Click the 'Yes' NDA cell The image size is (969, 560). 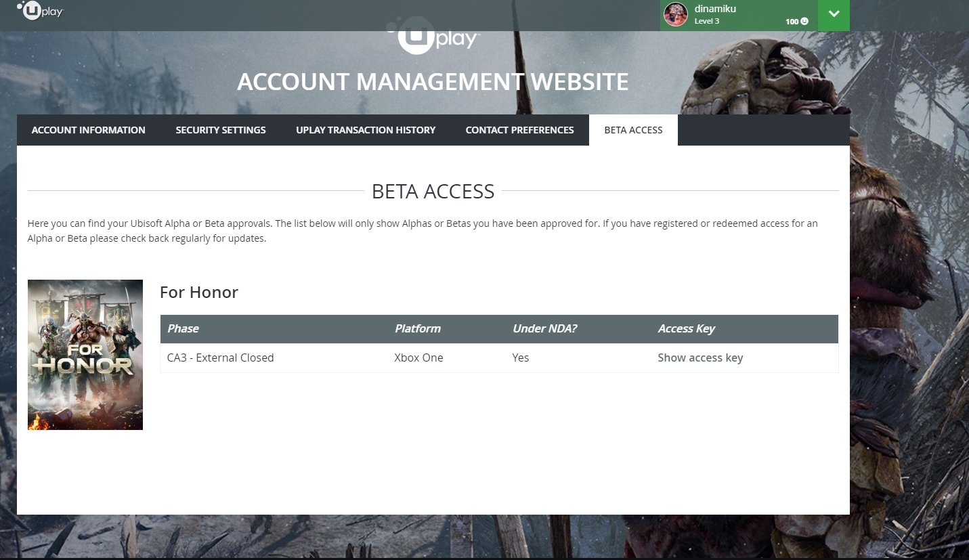pyautogui.click(x=521, y=358)
